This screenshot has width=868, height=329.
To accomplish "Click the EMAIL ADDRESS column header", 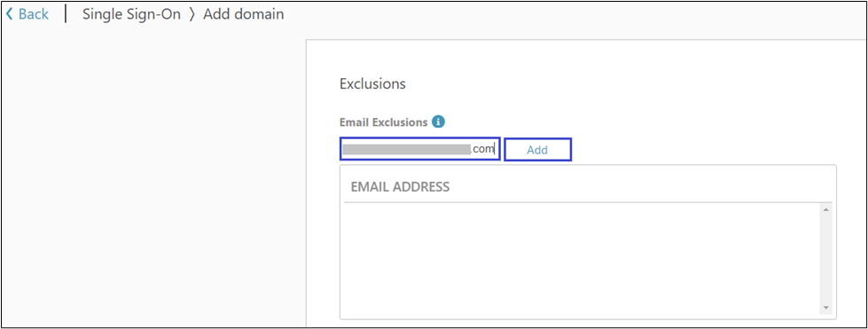I will click(400, 187).
